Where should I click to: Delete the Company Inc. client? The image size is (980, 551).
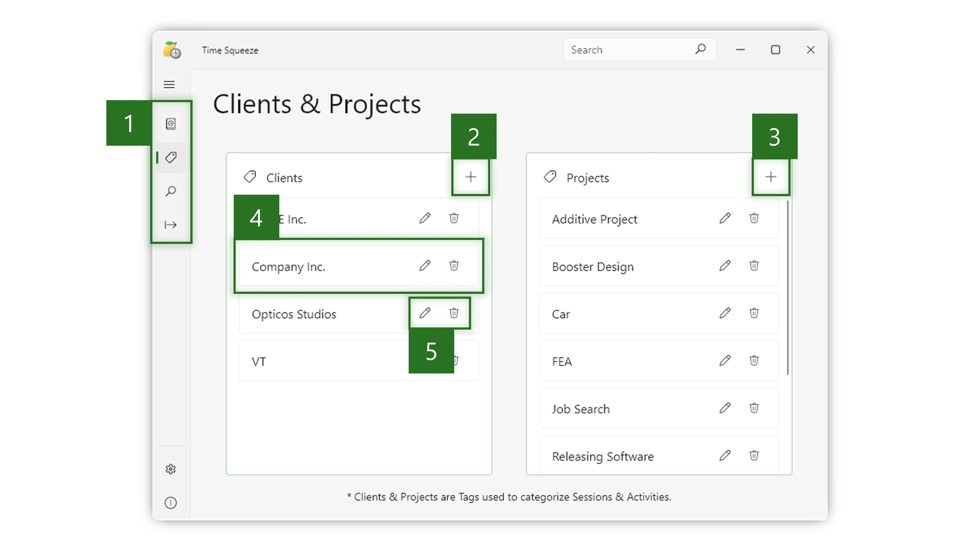(x=454, y=265)
